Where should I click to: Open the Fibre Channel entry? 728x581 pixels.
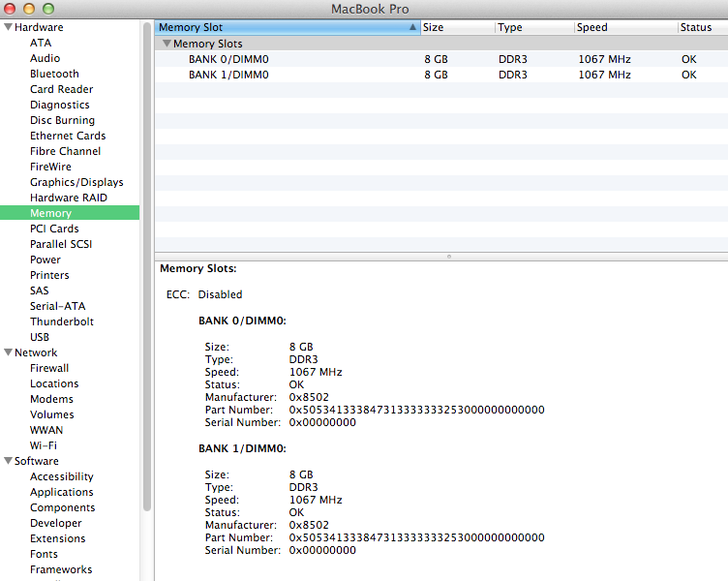pyautogui.click(x=65, y=151)
